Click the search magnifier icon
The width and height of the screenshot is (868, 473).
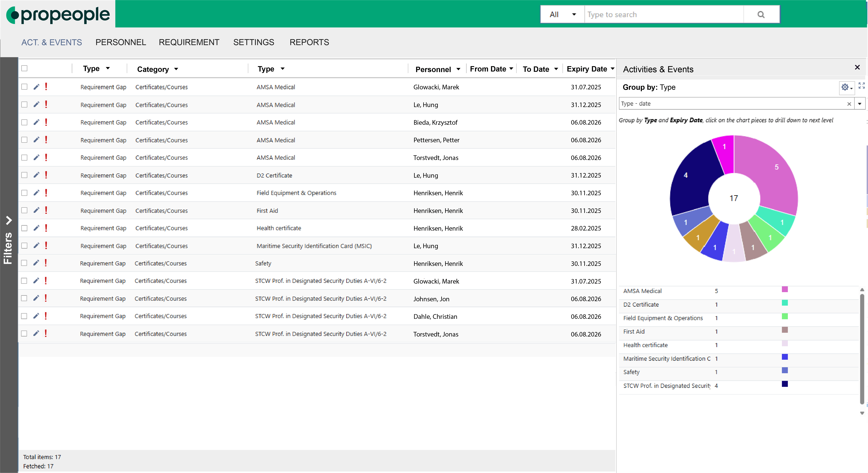pos(761,14)
